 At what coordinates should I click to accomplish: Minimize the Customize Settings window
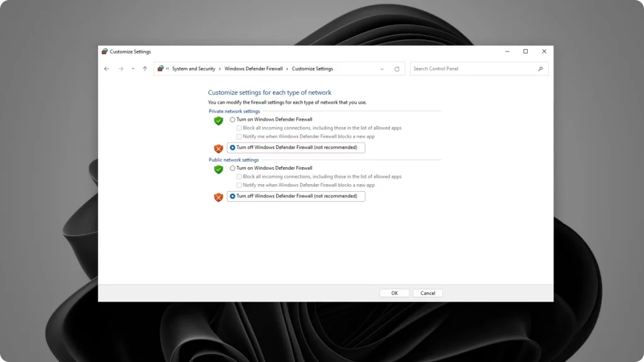508,52
